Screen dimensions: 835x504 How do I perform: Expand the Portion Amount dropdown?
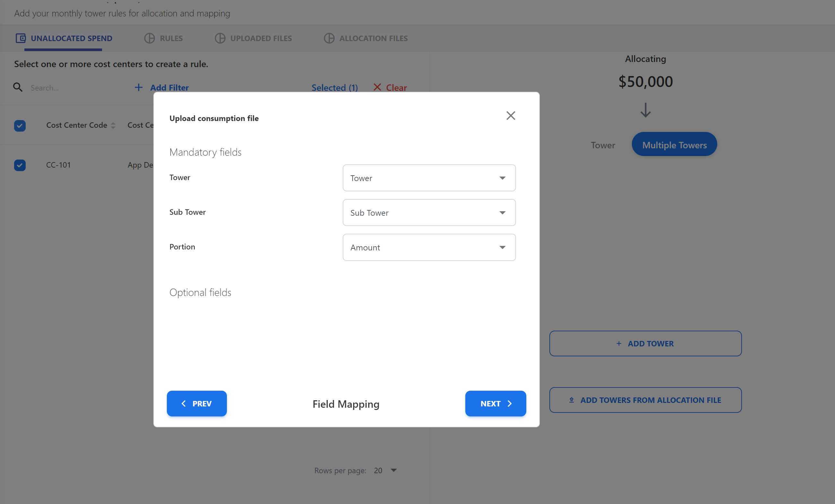coord(429,248)
